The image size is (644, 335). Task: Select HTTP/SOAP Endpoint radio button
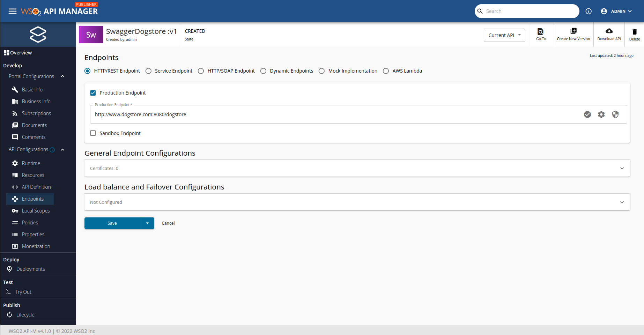coord(201,71)
